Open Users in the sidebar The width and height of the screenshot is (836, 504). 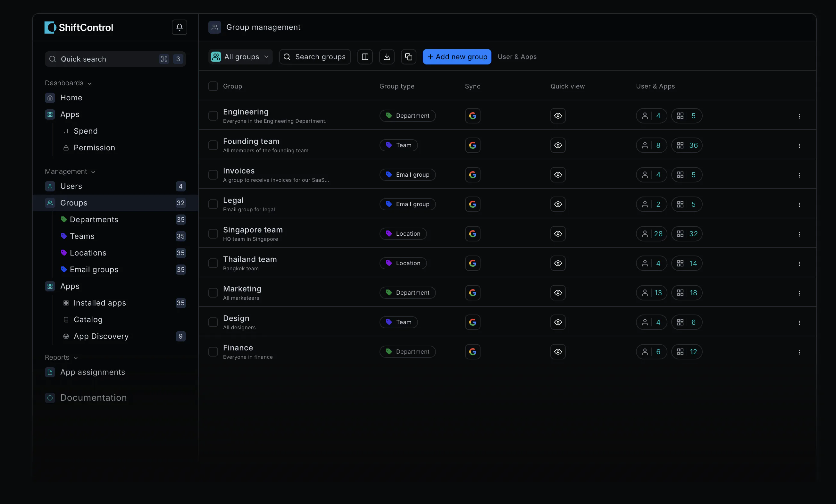pyautogui.click(x=115, y=186)
